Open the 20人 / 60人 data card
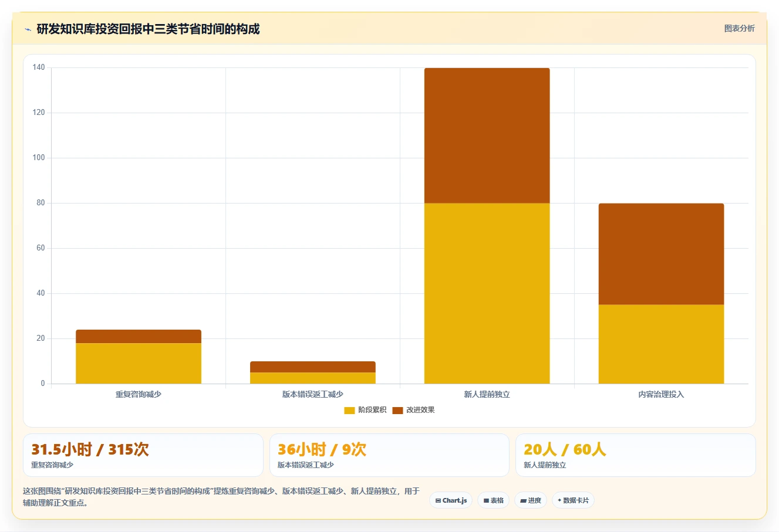This screenshot has height=532, width=779. click(x=635, y=455)
